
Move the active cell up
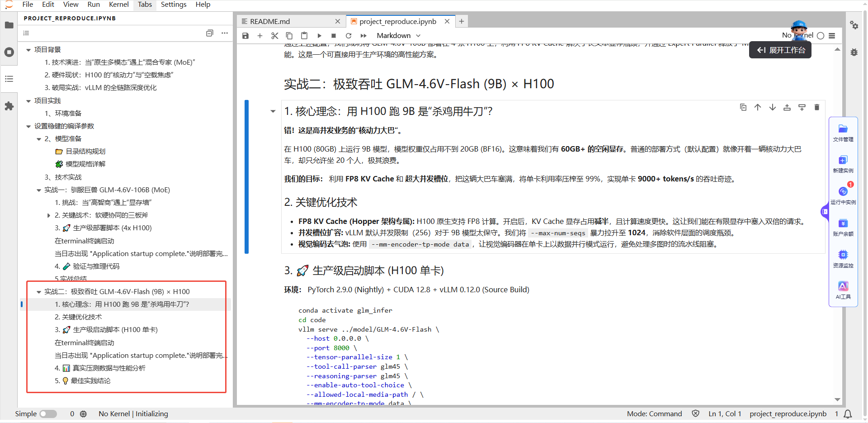[x=758, y=107]
